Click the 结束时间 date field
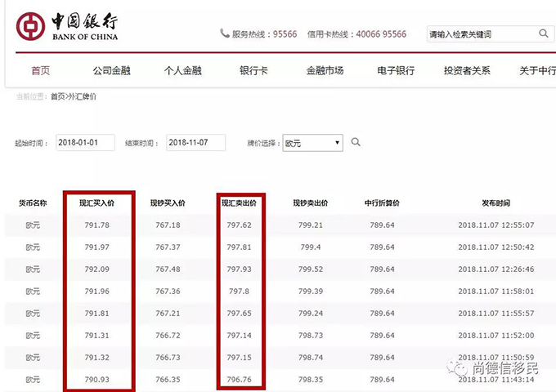 coord(195,143)
